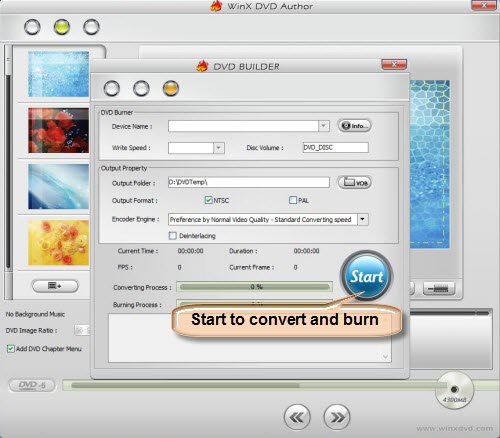Image resolution: width=500 pixels, height=438 pixels.
Task: Browse output folder with VOB button
Action: tap(355, 182)
